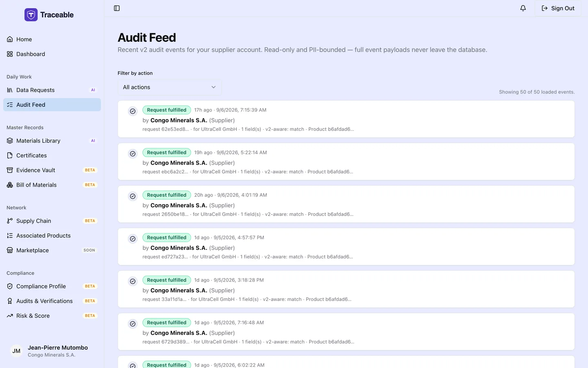The image size is (588, 368).
Task: Click Request fulfilled badge at 7:15:39 AM
Action: click(x=167, y=110)
